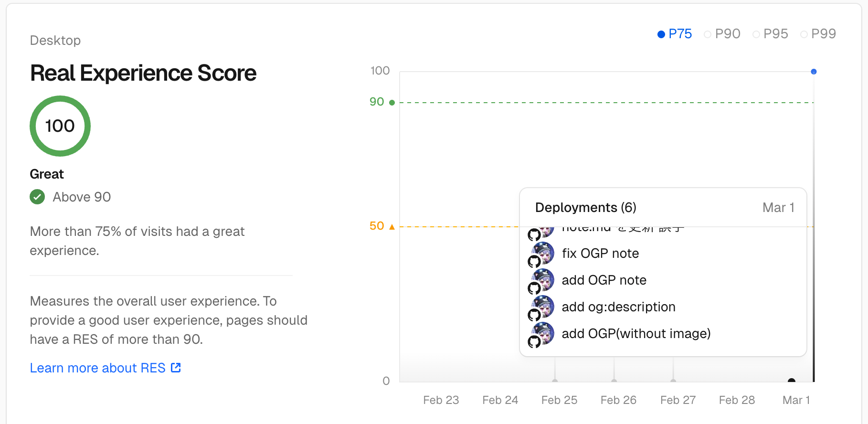868x424 pixels.
Task: Open the add OGP(without image) deployment
Action: pos(636,334)
